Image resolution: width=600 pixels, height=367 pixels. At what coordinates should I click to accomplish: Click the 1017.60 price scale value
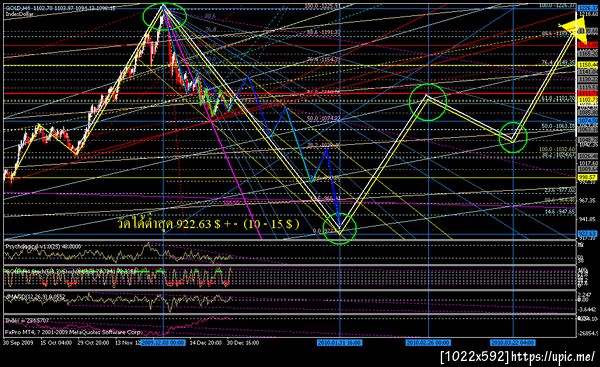[x=587, y=163]
